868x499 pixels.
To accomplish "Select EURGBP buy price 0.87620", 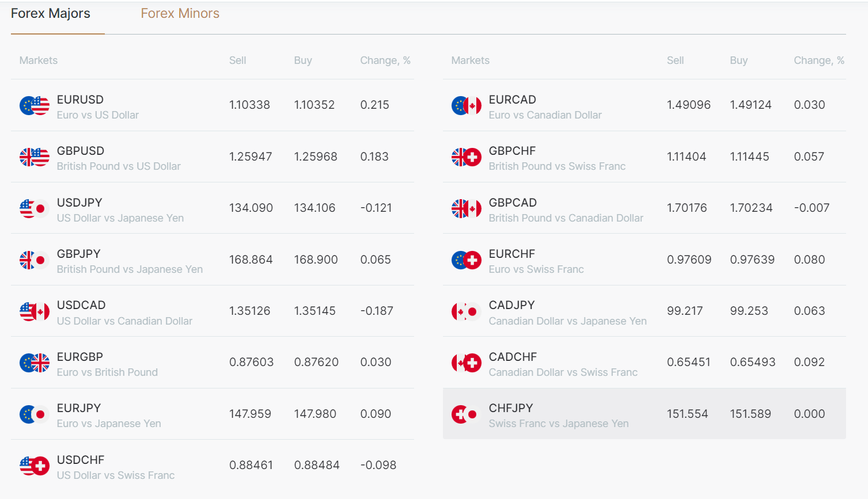I will [x=316, y=362].
